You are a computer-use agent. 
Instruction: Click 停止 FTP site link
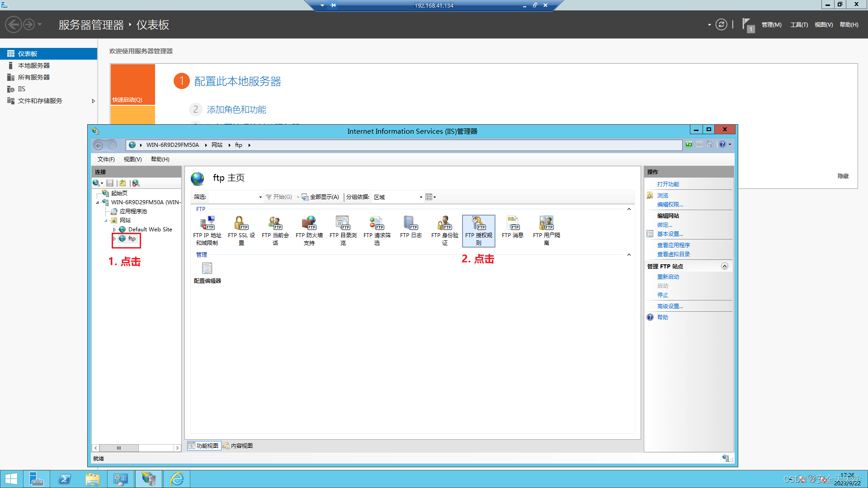(x=663, y=295)
